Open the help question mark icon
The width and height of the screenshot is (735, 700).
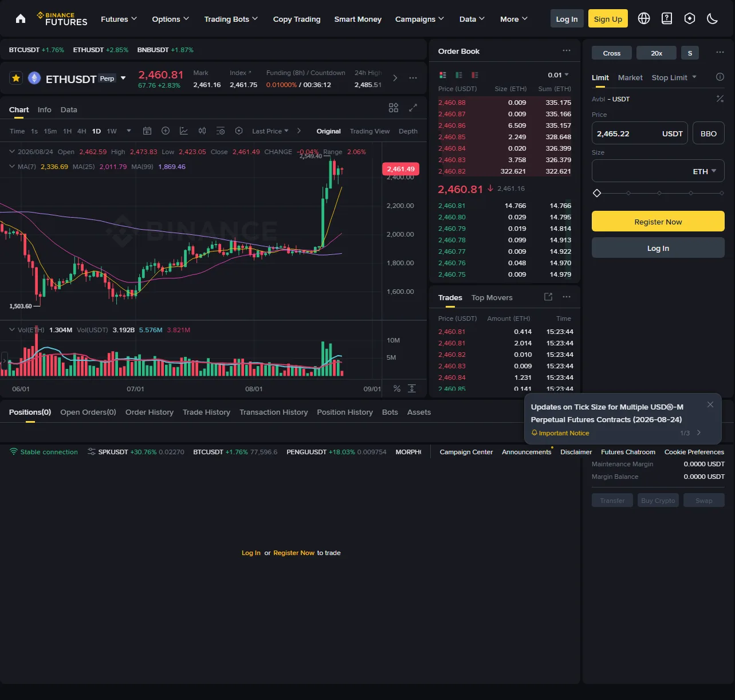point(667,18)
